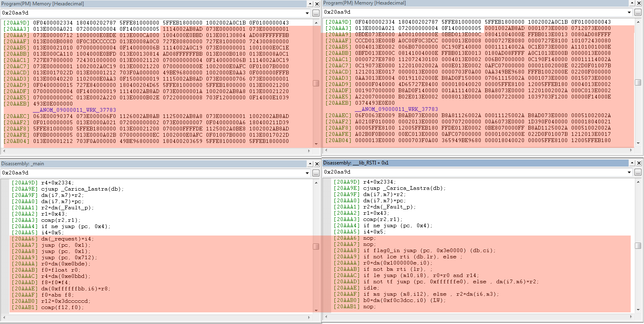Click address [20AAEB] row in left memory panel

(38, 104)
